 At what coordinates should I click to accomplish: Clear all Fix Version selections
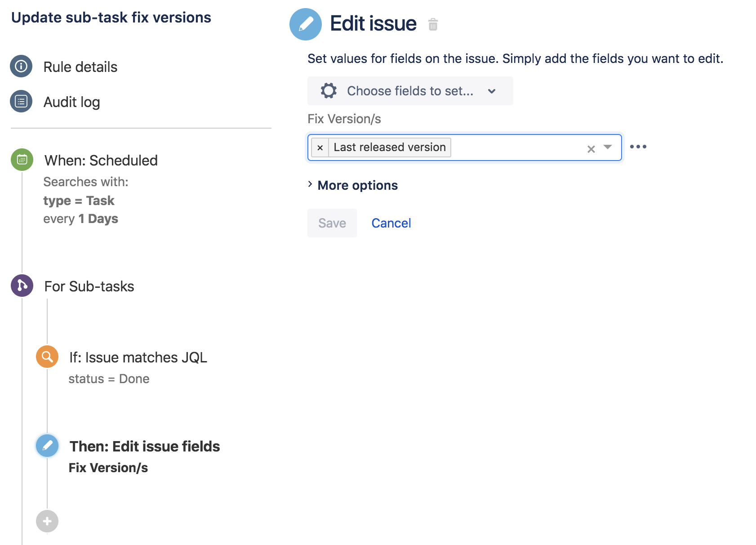[591, 149]
